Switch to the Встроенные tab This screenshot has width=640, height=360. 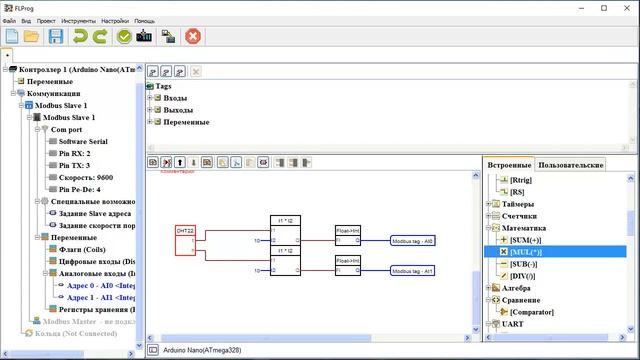pos(509,165)
